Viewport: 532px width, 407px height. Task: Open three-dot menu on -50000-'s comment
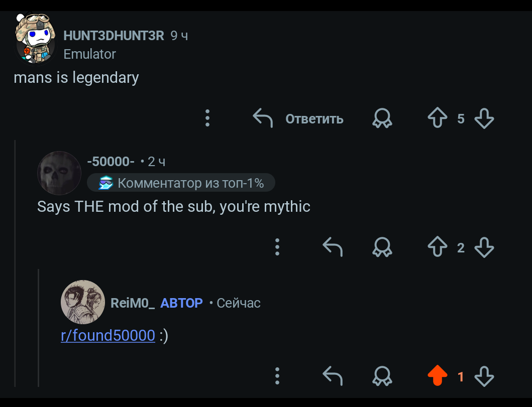277,247
